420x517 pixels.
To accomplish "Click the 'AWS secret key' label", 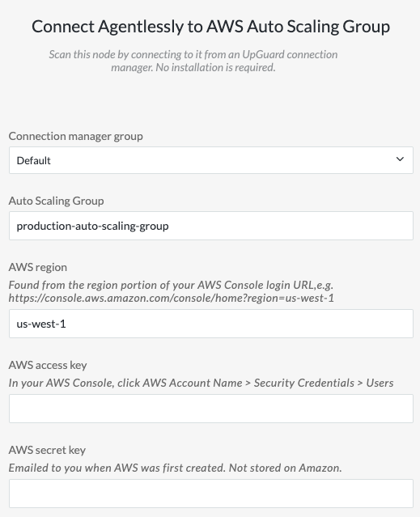I will pos(47,450).
